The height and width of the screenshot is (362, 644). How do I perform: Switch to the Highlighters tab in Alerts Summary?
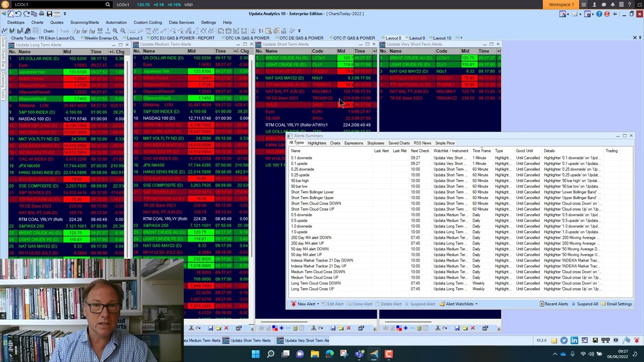coord(316,143)
